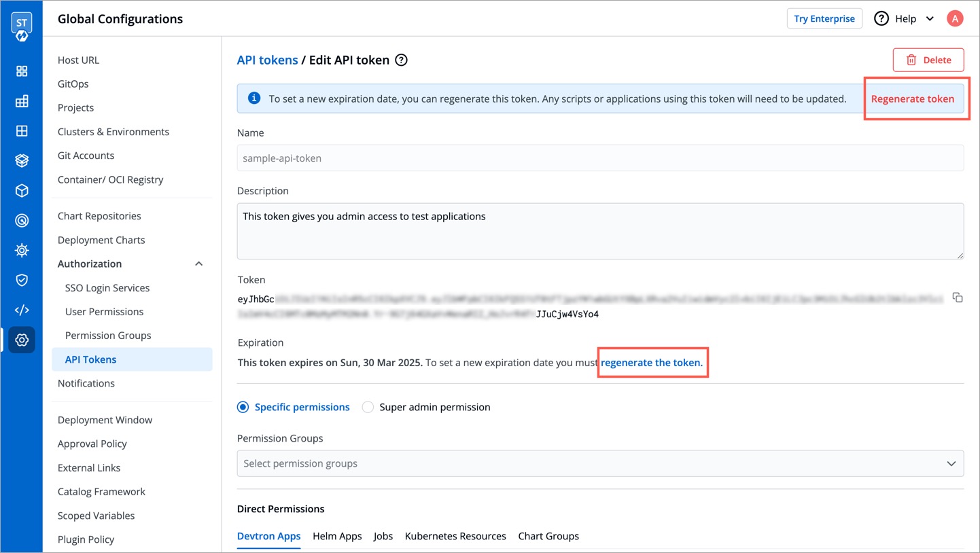
Task: Switch to the Kubernetes Resources tab
Action: click(x=455, y=536)
